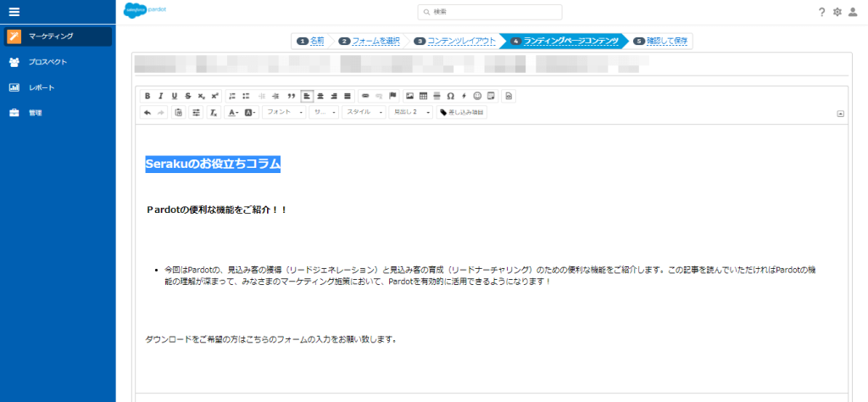Undo the last edit
The height and width of the screenshot is (402, 868).
(147, 113)
